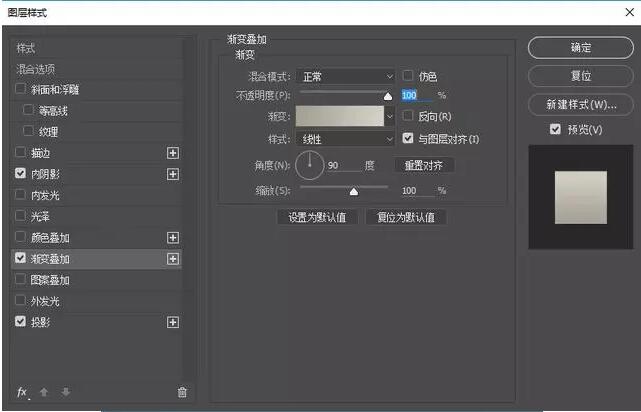Click the style preview thumbnail
The width and height of the screenshot is (641, 412).
click(580, 197)
